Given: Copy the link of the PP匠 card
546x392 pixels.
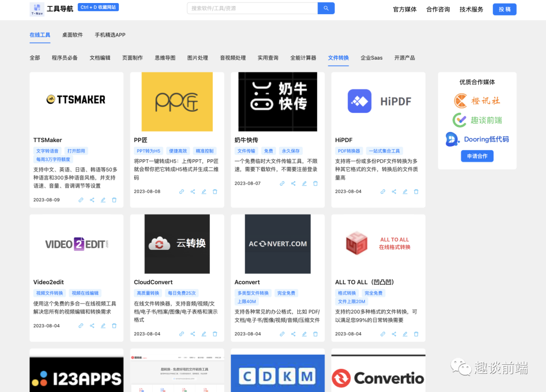Looking at the screenshot, I should [x=181, y=192].
